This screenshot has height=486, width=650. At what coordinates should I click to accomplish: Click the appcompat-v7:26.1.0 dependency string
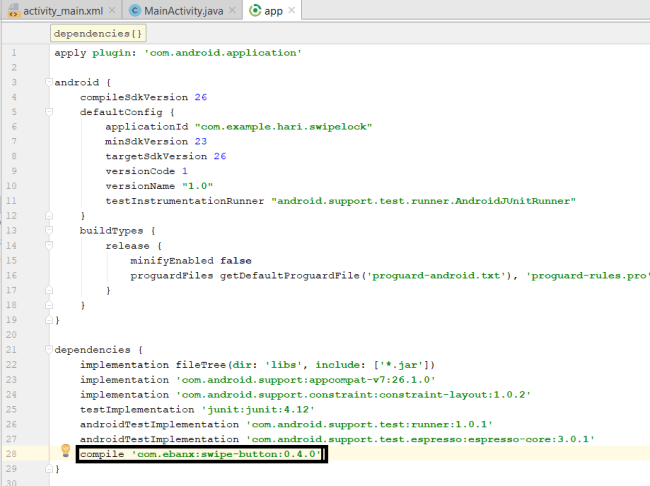point(306,380)
